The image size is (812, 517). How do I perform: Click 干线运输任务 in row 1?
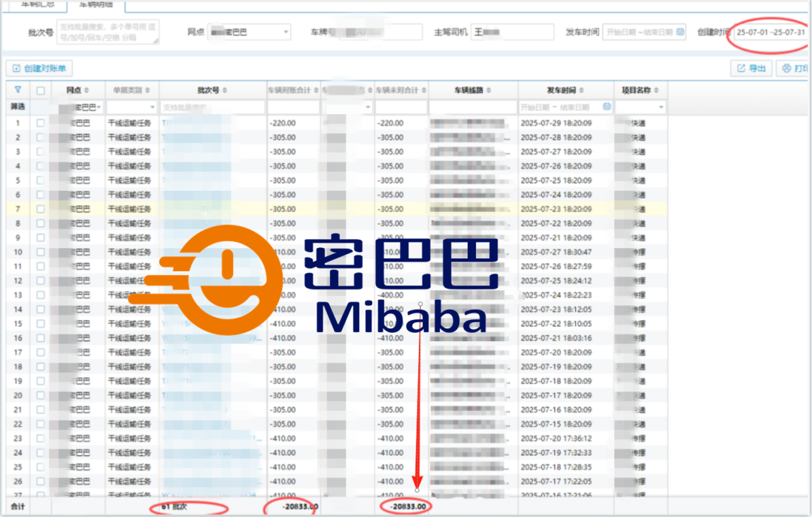coord(129,123)
